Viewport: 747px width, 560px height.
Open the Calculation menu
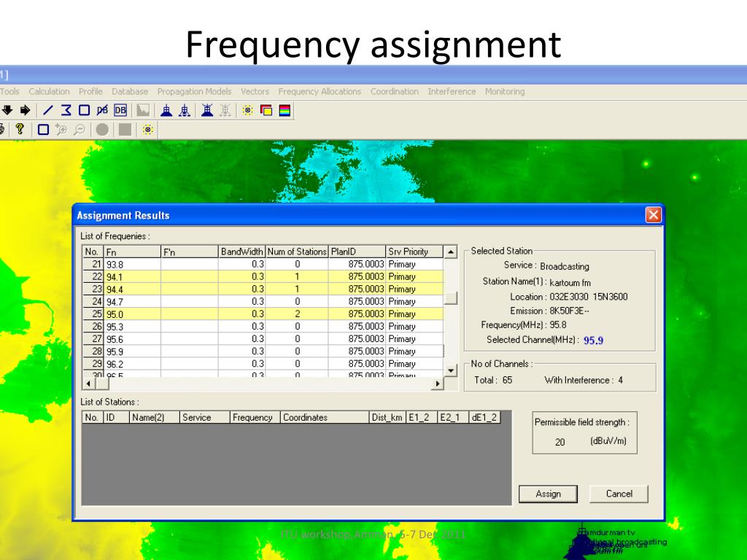[49, 91]
